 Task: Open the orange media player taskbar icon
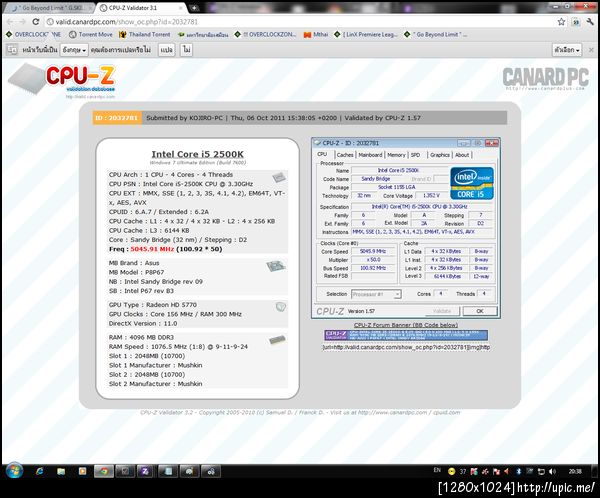[82, 472]
